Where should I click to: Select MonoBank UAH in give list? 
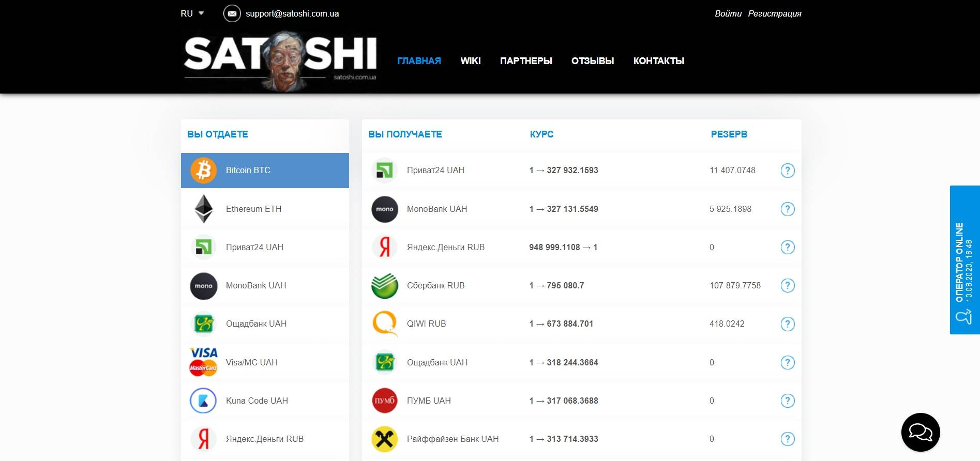[x=265, y=285]
